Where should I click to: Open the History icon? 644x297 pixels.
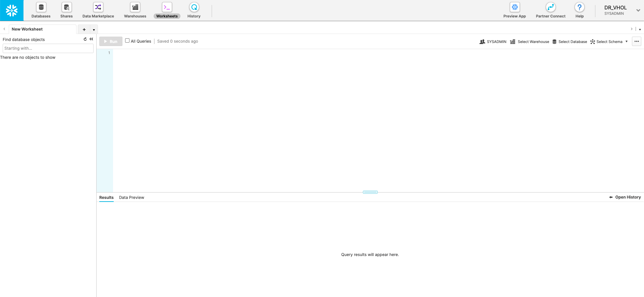click(194, 7)
